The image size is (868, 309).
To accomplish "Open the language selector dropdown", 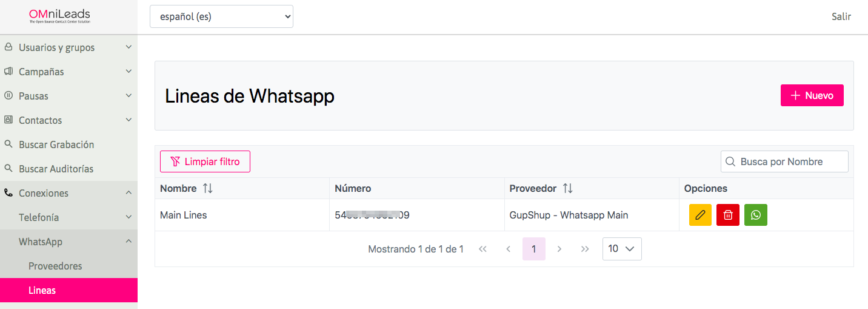I will click(x=221, y=17).
